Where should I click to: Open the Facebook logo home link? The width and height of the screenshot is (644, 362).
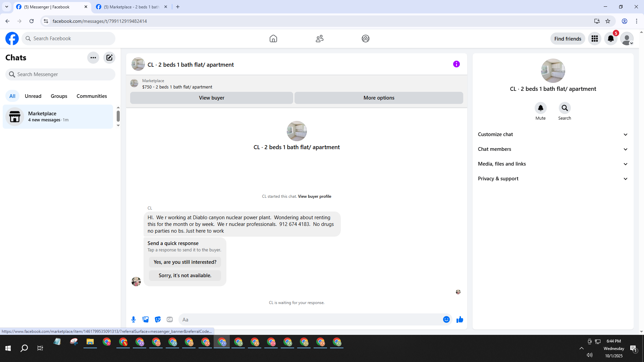pyautogui.click(x=12, y=39)
